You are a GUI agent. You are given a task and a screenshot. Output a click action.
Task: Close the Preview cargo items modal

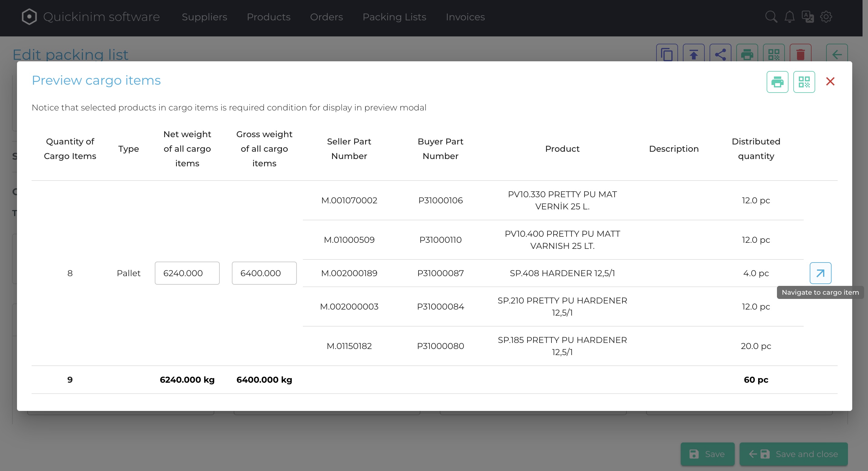830,82
